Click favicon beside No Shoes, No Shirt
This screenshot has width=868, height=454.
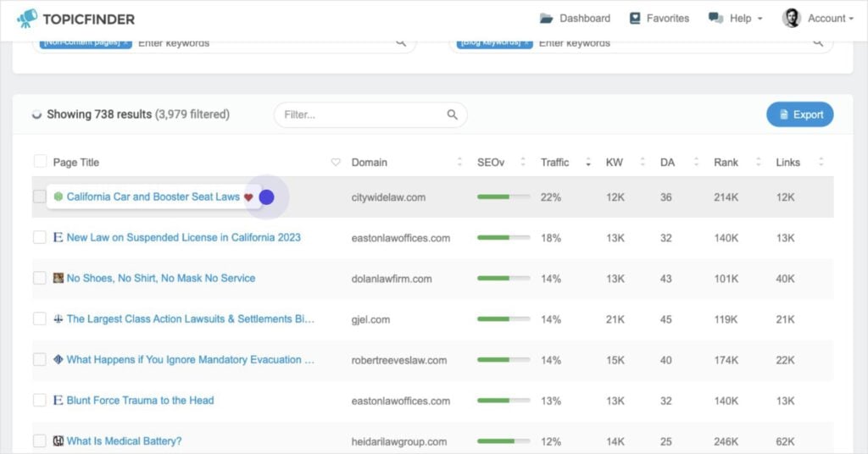click(x=58, y=278)
